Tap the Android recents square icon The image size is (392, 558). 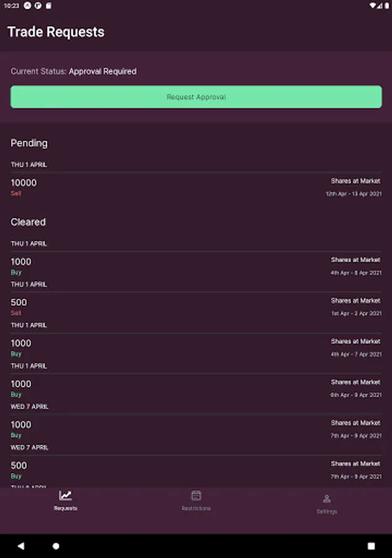pos(371,546)
